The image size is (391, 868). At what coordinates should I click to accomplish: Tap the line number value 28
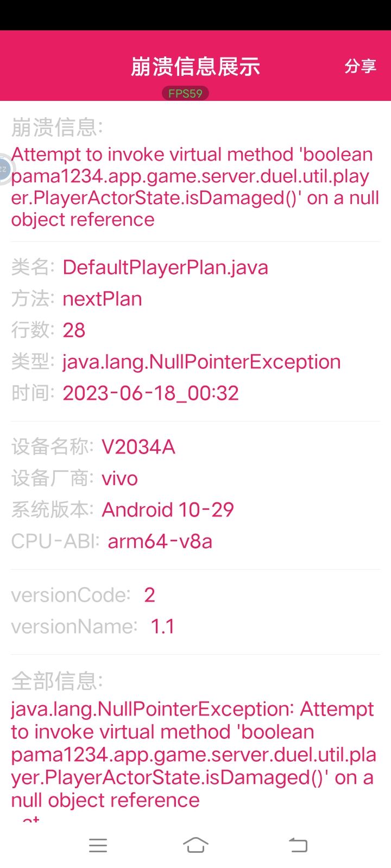point(74,330)
